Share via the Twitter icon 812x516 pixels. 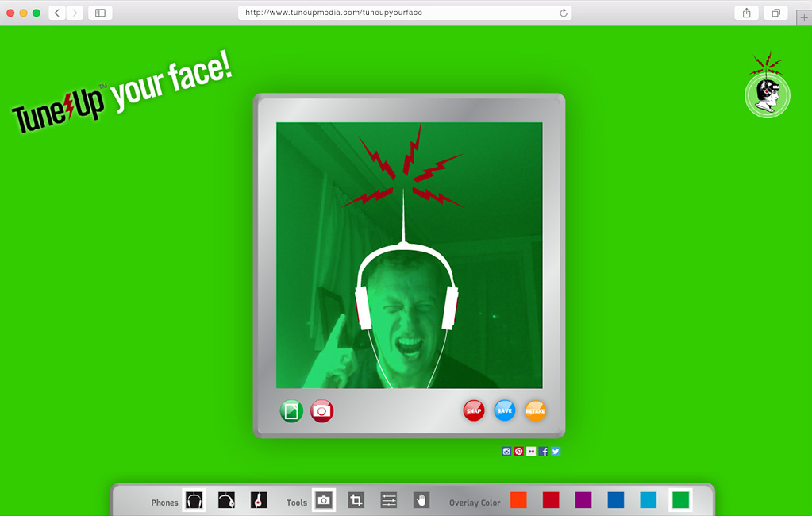coord(556,452)
